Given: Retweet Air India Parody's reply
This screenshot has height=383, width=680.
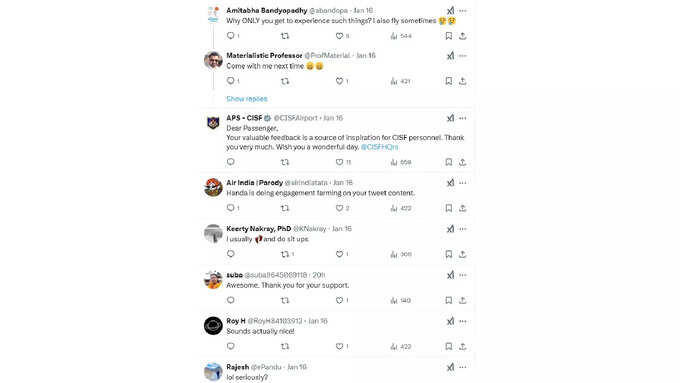Looking at the screenshot, I should pyautogui.click(x=285, y=208).
